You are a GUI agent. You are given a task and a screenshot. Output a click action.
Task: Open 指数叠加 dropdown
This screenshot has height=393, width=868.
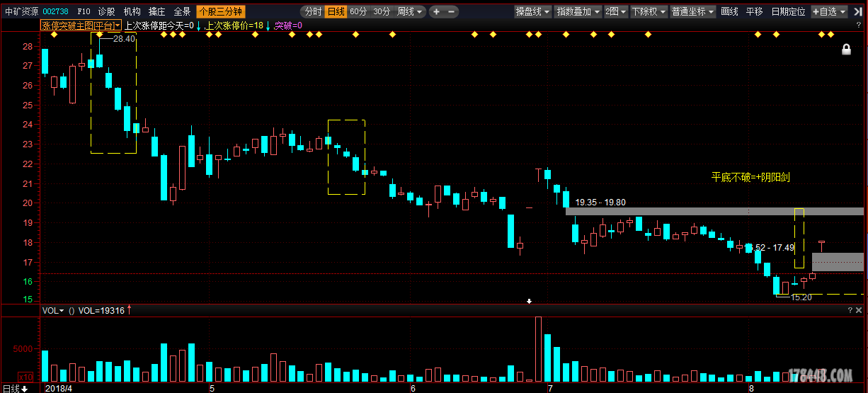(x=578, y=12)
